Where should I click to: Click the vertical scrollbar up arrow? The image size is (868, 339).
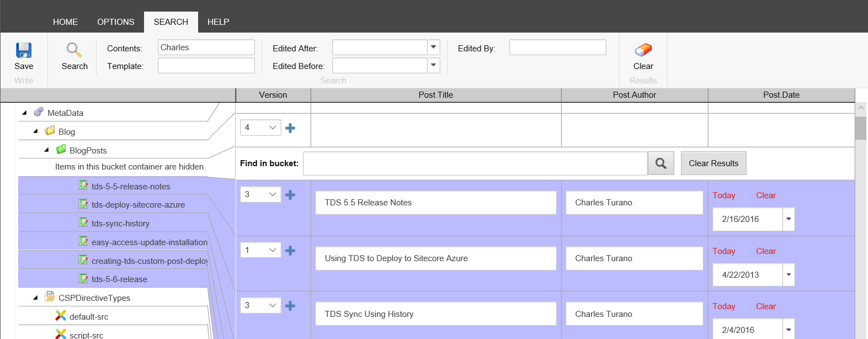(x=861, y=109)
